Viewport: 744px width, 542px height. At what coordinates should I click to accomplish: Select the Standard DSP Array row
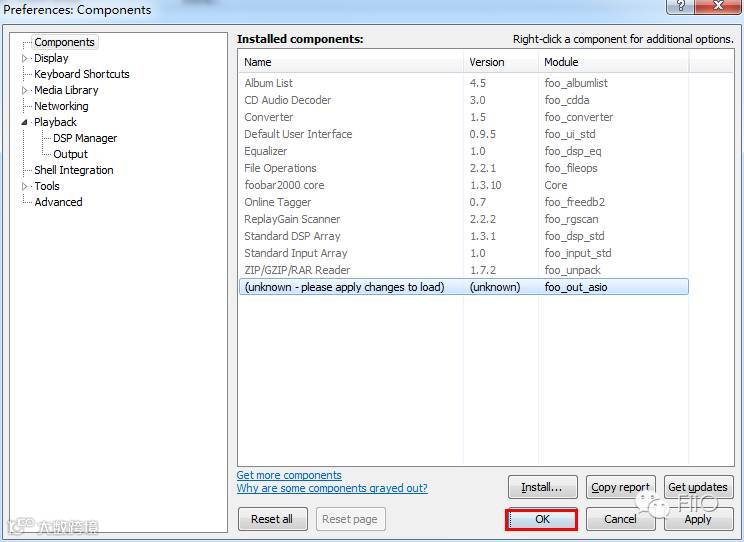click(464, 236)
